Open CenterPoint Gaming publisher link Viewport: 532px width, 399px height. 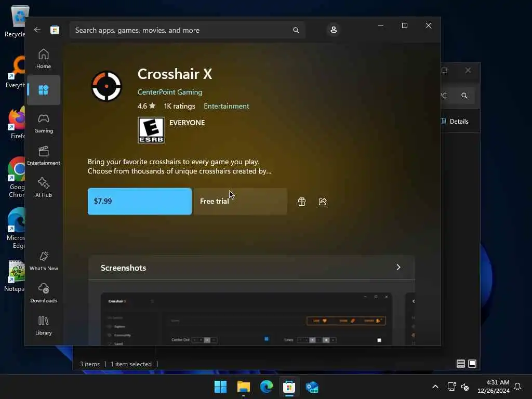(170, 92)
